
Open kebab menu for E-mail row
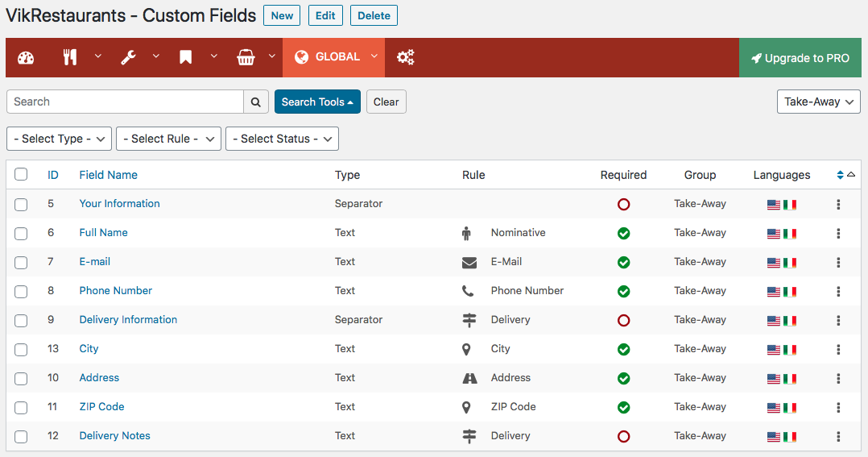pyautogui.click(x=838, y=262)
